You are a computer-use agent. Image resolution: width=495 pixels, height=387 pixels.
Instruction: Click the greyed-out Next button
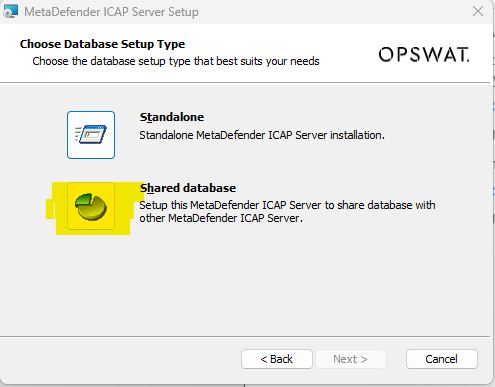point(351,359)
